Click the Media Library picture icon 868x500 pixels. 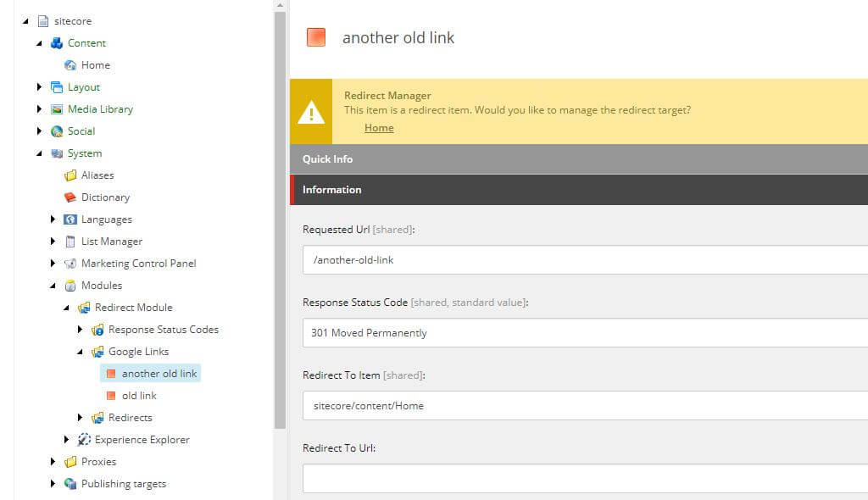[x=57, y=109]
